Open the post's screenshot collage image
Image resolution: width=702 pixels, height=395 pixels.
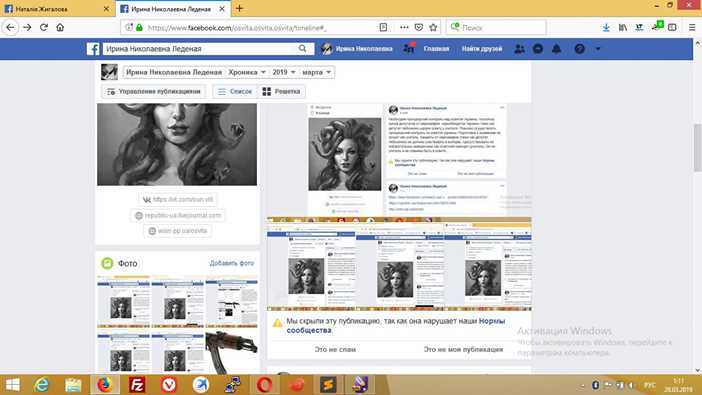399,264
